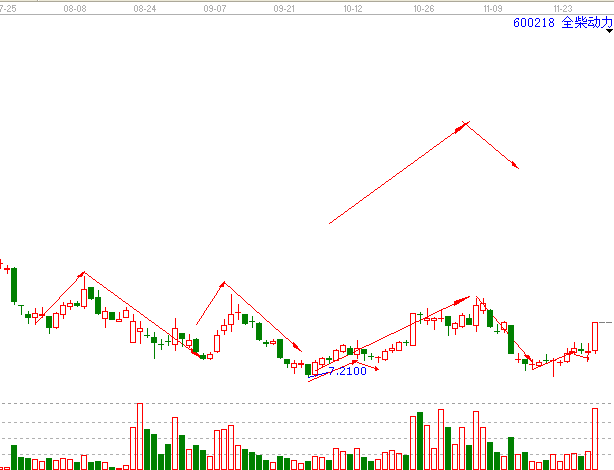Click the 10-26 date on the axis
This screenshot has width=614, height=470.
pyautogui.click(x=423, y=6)
